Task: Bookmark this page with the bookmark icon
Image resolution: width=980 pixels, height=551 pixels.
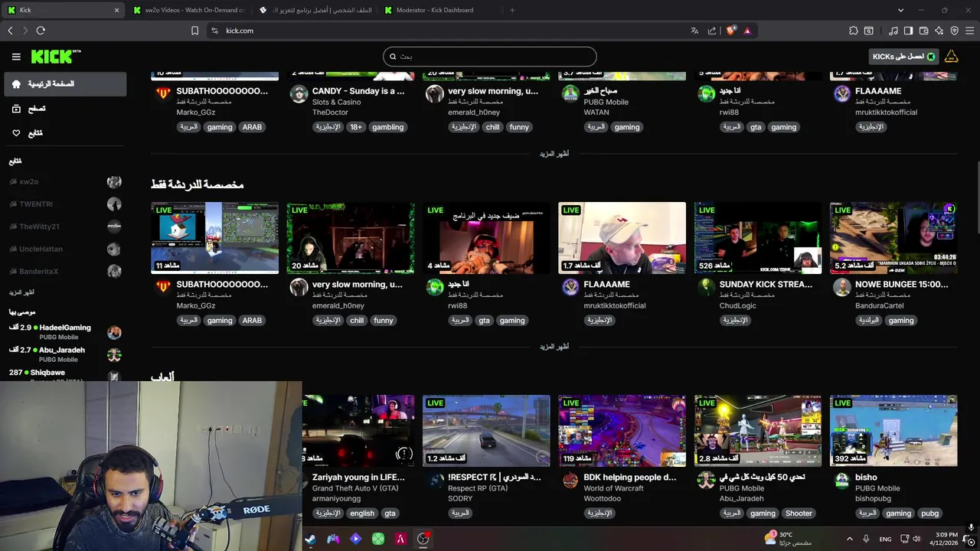Action: point(194,31)
